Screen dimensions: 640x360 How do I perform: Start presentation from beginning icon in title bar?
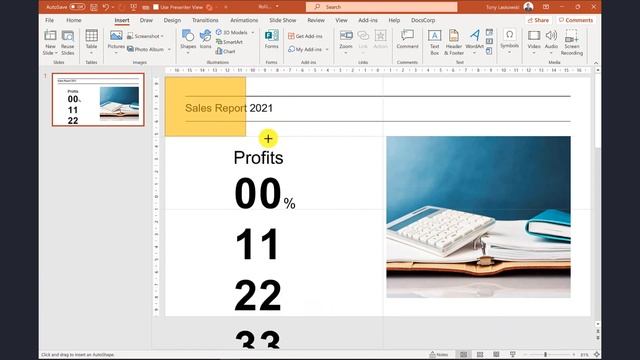[x=133, y=7]
